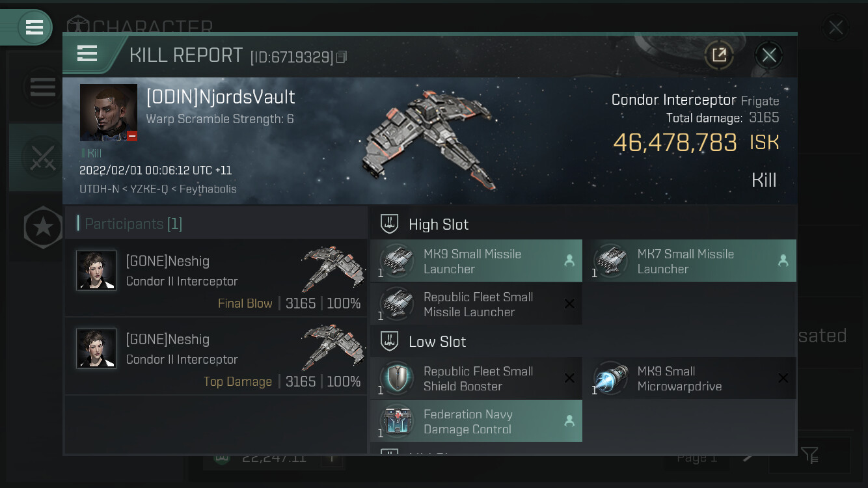This screenshot has width=868, height=488.
Task: Select the MK9 Small Missile Launcher icon
Action: 397,261
